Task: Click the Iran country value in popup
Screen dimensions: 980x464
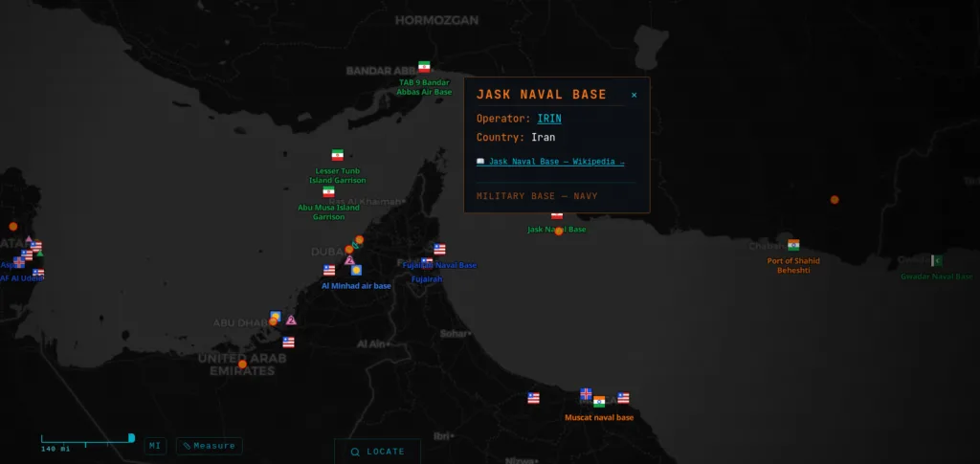Action: (544, 138)
